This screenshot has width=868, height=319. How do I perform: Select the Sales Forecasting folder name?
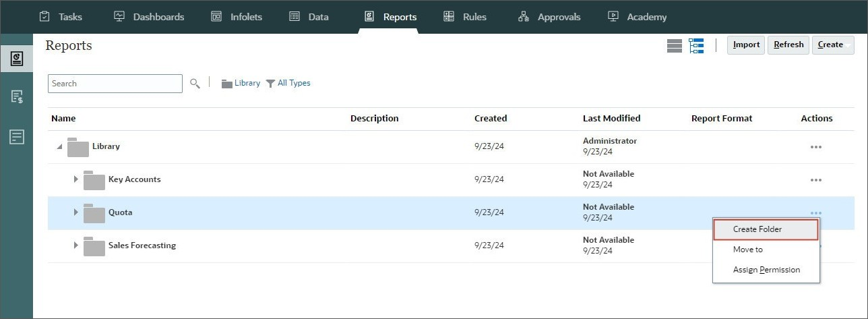142,245
